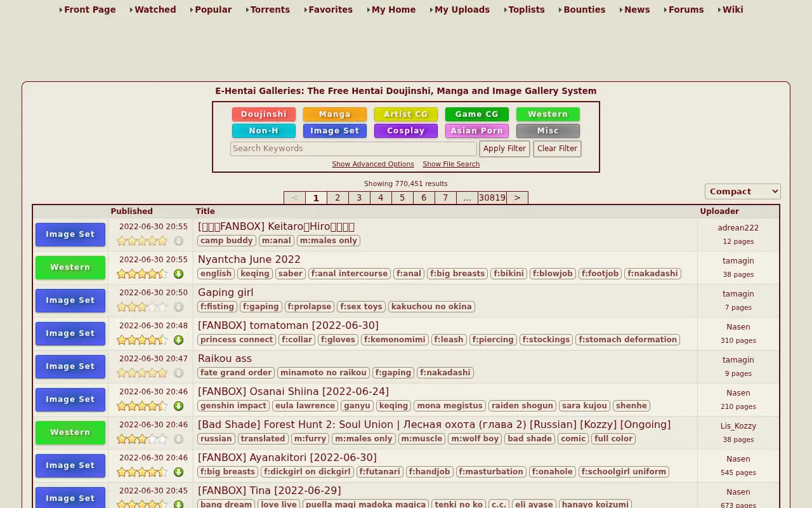Open the Compact display mode dropdown
This screenshot has width=812, height=508.
click(743, 191)
